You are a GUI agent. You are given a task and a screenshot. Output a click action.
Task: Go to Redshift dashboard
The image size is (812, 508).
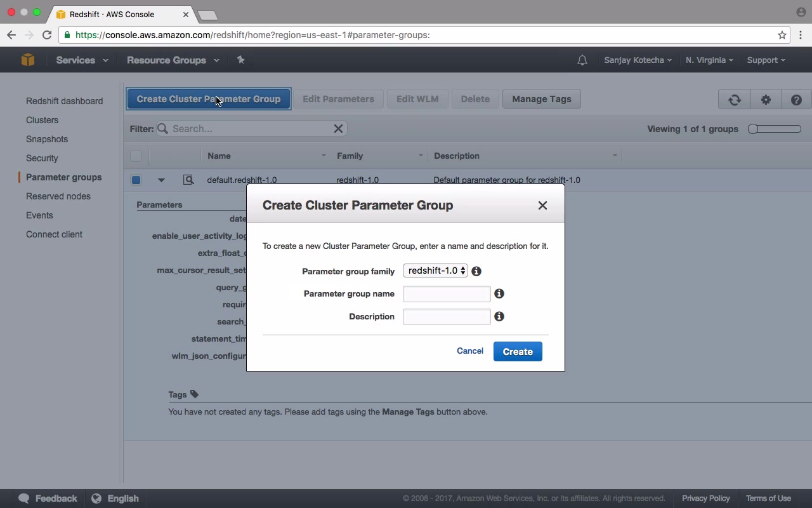pos(64,101)
